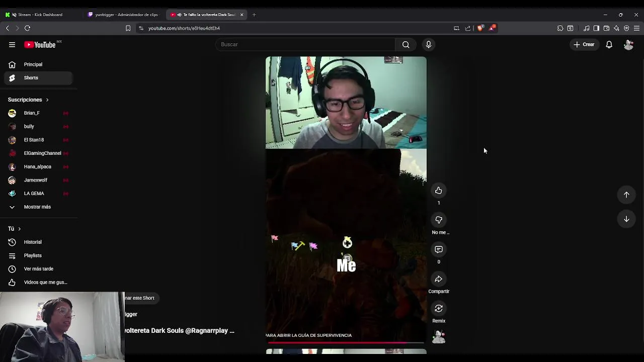Click the address bar URL

click(184, 28)
